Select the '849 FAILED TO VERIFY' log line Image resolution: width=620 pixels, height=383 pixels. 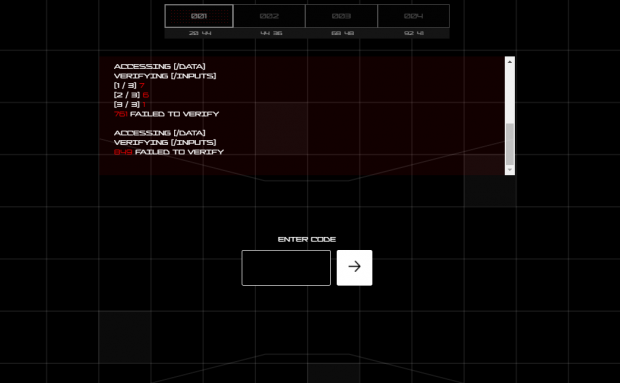coord(169,152)
